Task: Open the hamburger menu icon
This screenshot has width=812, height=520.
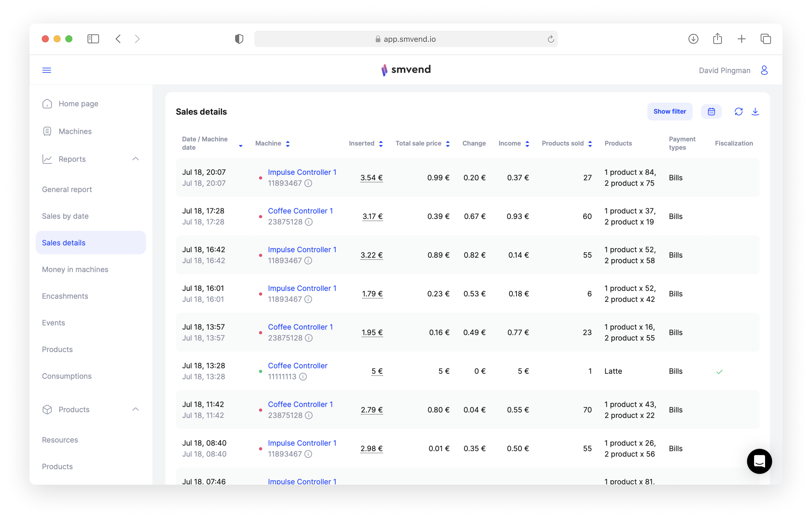Action: pos(47,70)
